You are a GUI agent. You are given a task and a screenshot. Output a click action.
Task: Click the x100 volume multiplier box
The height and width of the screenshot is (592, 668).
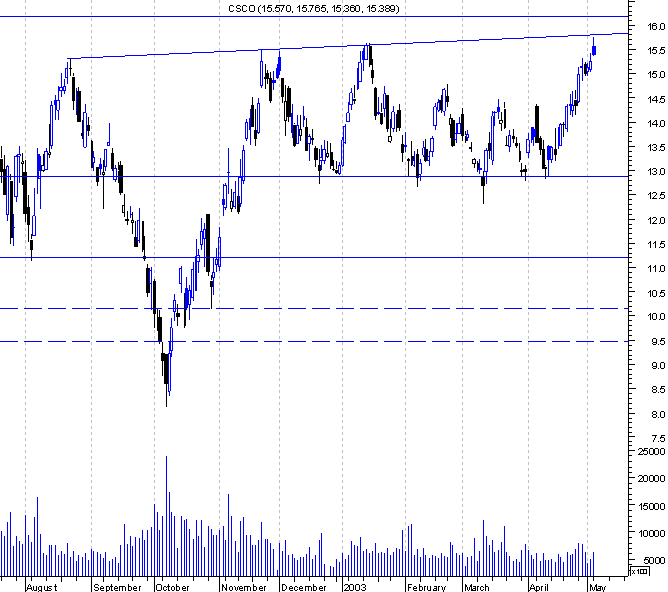tap(640, 571)
